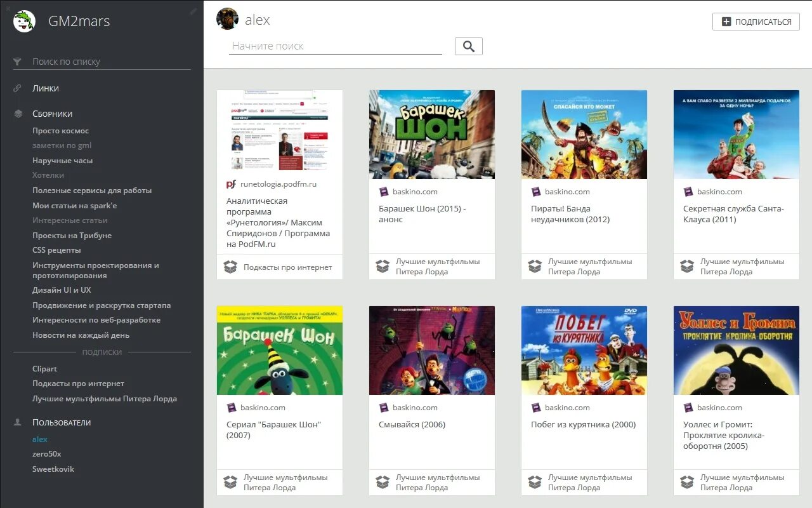Open sidebar subscription Подкасты про интернет

pos(78,384)
